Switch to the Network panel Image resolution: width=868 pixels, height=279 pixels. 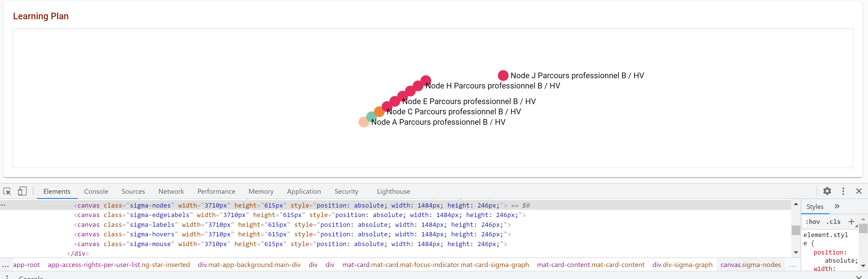171,191
